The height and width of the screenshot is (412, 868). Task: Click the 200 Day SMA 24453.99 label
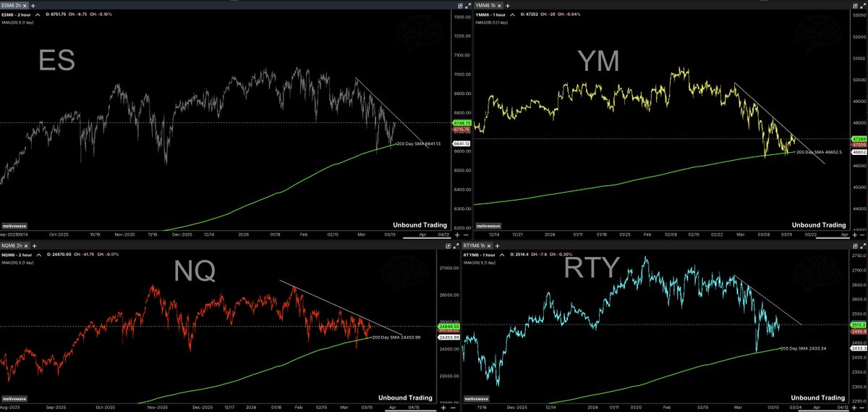pyautogui.click(x=396, y=337)
